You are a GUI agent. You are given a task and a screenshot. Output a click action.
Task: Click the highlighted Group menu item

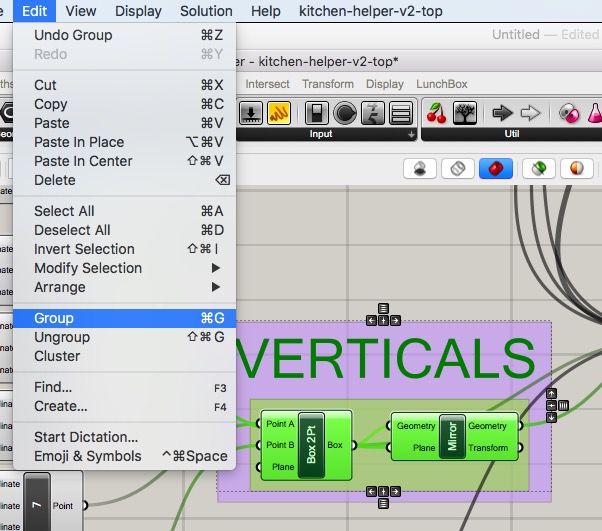click(124, 318)
